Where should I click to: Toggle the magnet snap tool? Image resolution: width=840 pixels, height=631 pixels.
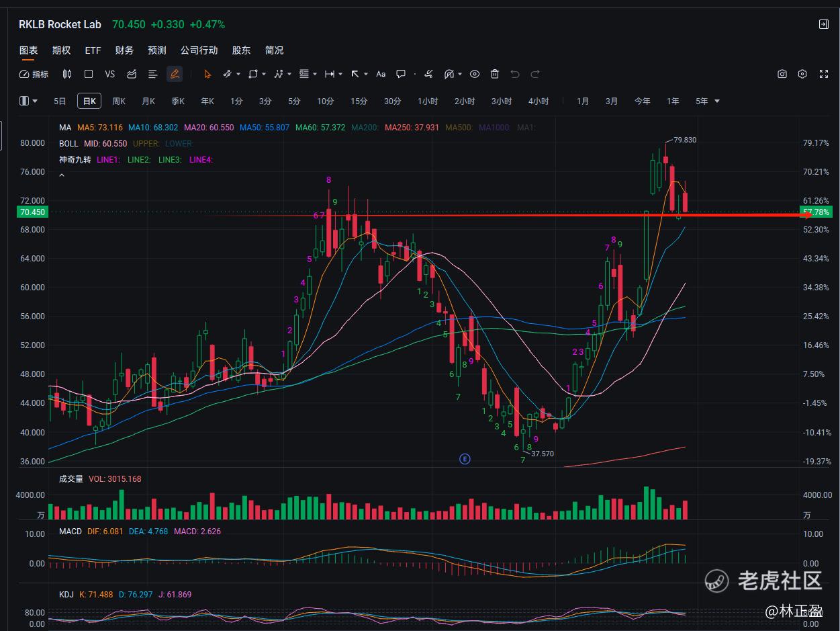coord(449,74)
